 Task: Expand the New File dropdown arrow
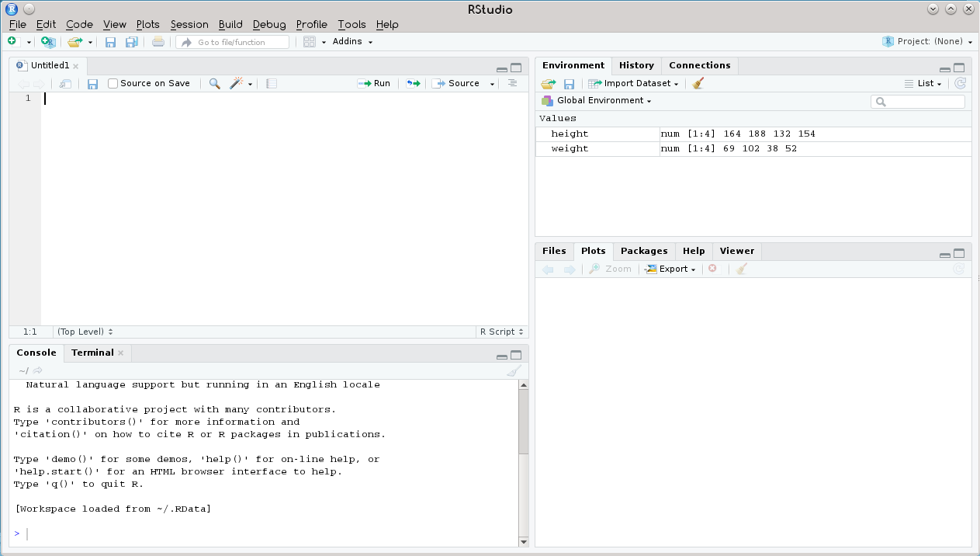(29, 43)
